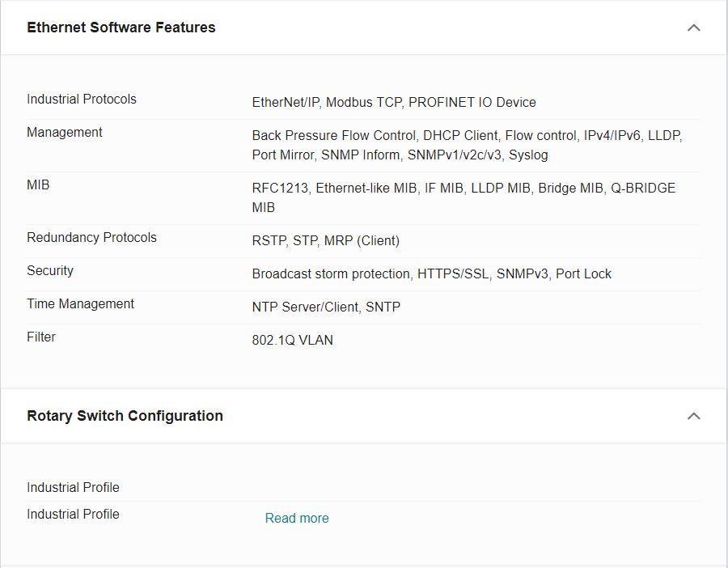The image size is (728, 568).
Task: Collapse the Ethernet Software Features chevron
Action: (693, 28)
